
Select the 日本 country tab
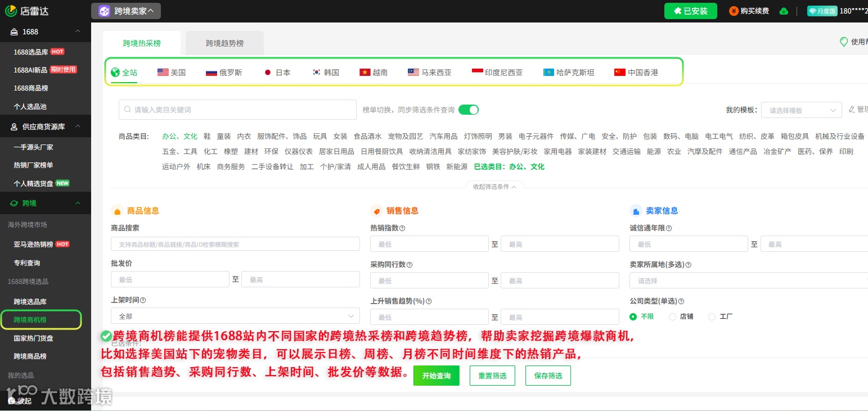[x=277, y=73]
